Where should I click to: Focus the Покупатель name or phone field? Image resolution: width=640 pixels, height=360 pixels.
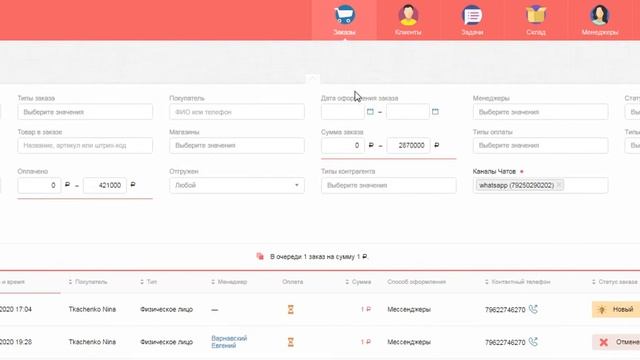point(237,112)
